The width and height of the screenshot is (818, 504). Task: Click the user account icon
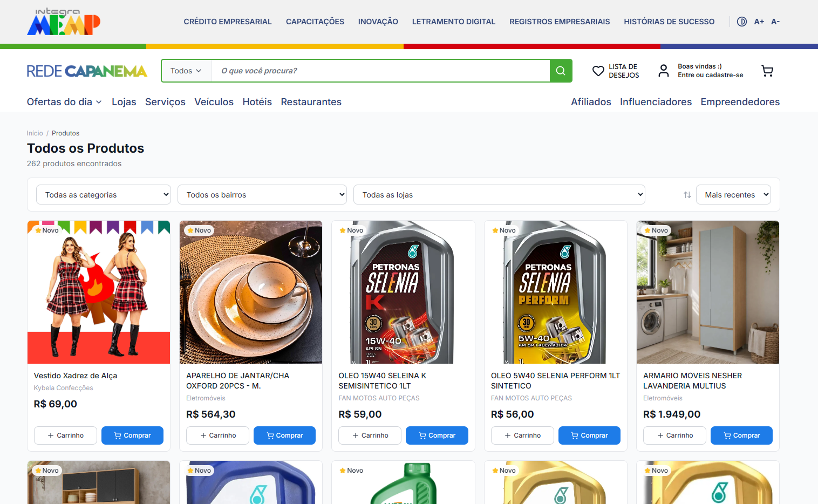point(664,71)
